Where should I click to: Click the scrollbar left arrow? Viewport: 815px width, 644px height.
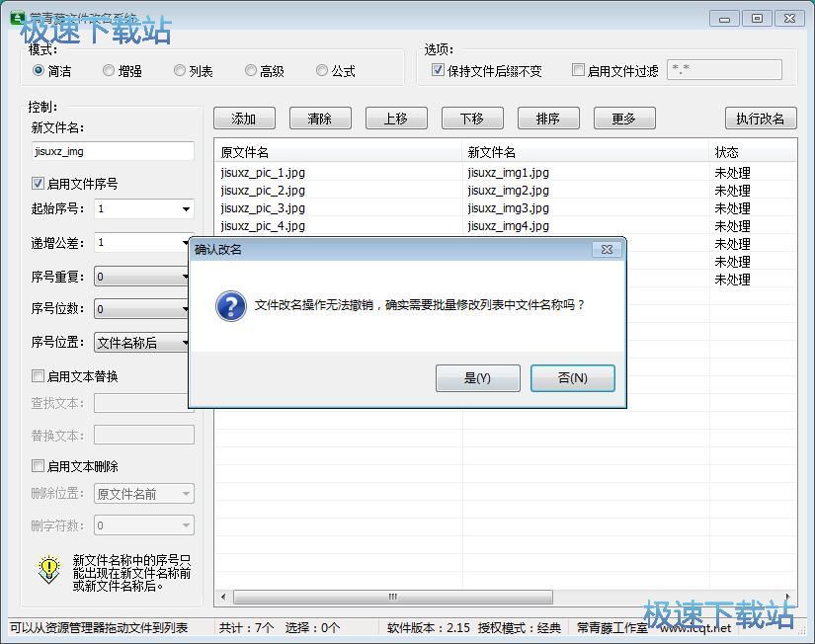pyautogui.click(x=223, y=597)
